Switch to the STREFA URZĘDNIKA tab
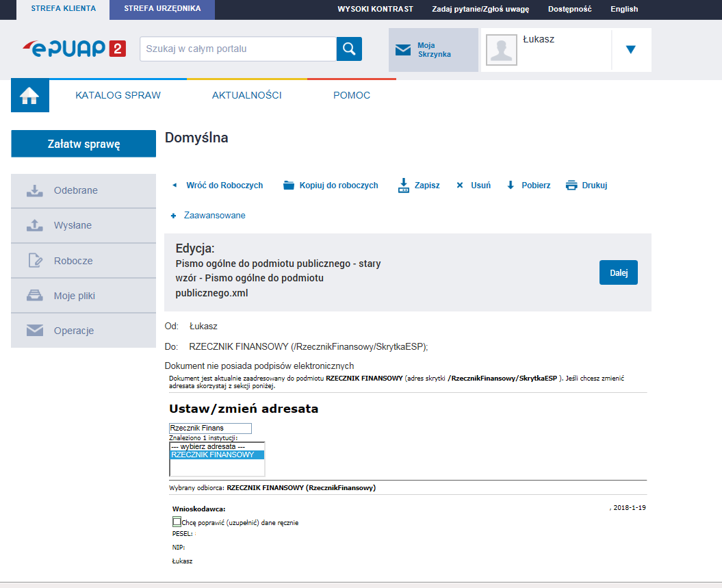 coord(162,10)
